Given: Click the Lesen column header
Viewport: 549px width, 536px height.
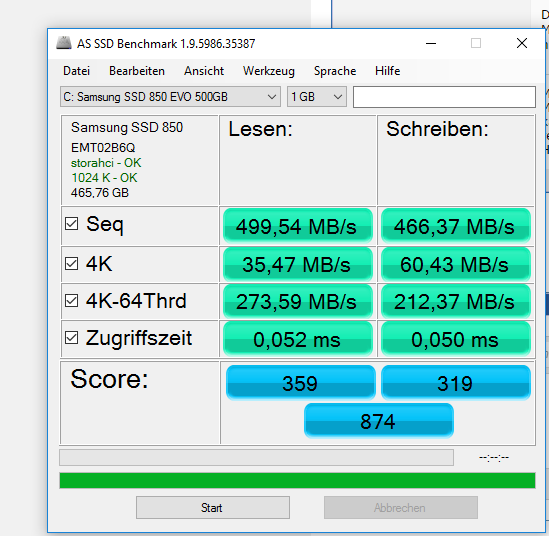Looking at the screenshot, I should [x=260, y=129].
